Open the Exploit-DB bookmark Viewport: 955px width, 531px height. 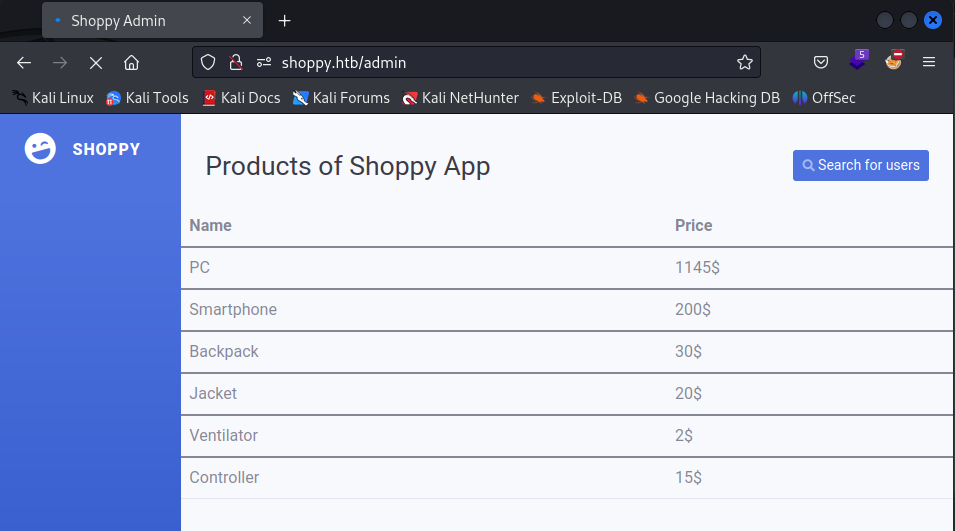tap(576, 98)
